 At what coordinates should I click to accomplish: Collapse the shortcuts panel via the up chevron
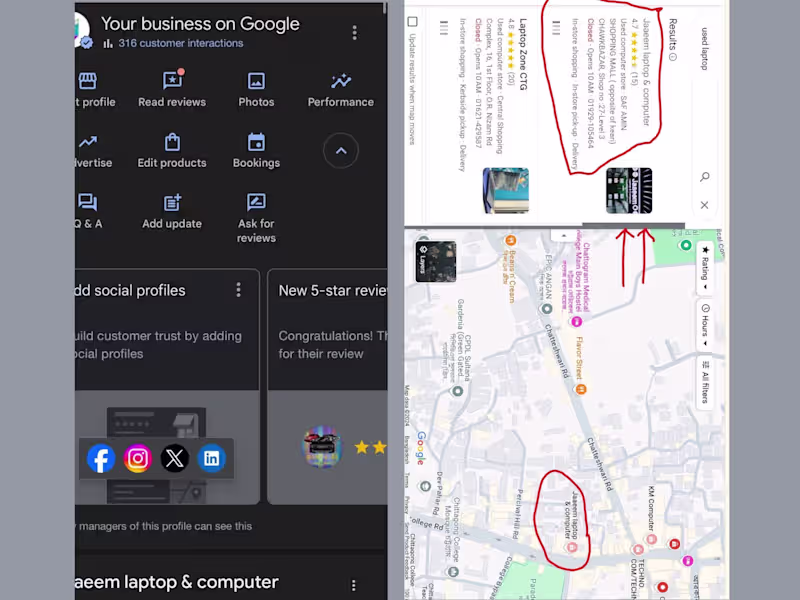pos(341,150)
